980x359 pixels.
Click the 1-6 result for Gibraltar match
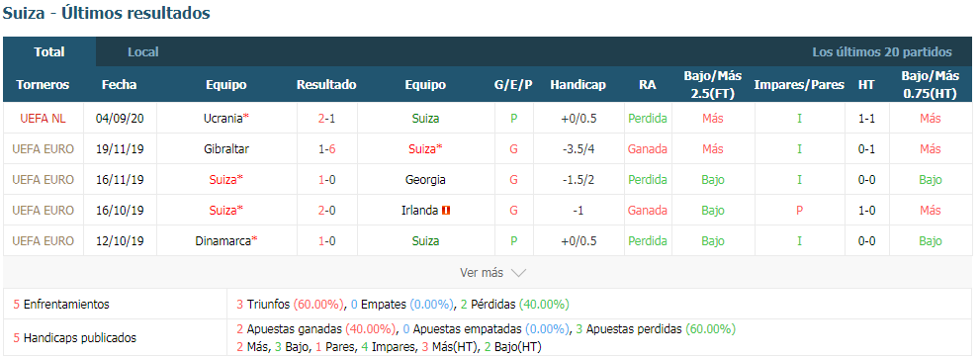coord(326,149)
